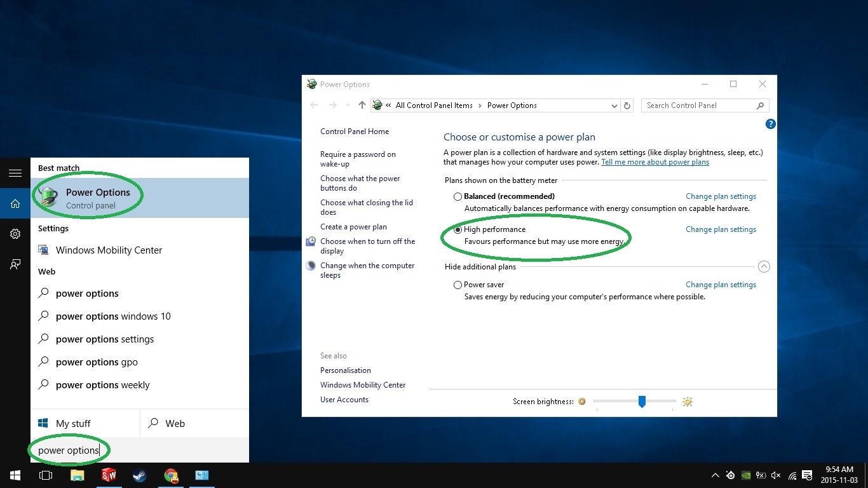Open Power Options best match result
The image size is (868, 488).
point(140,198)
